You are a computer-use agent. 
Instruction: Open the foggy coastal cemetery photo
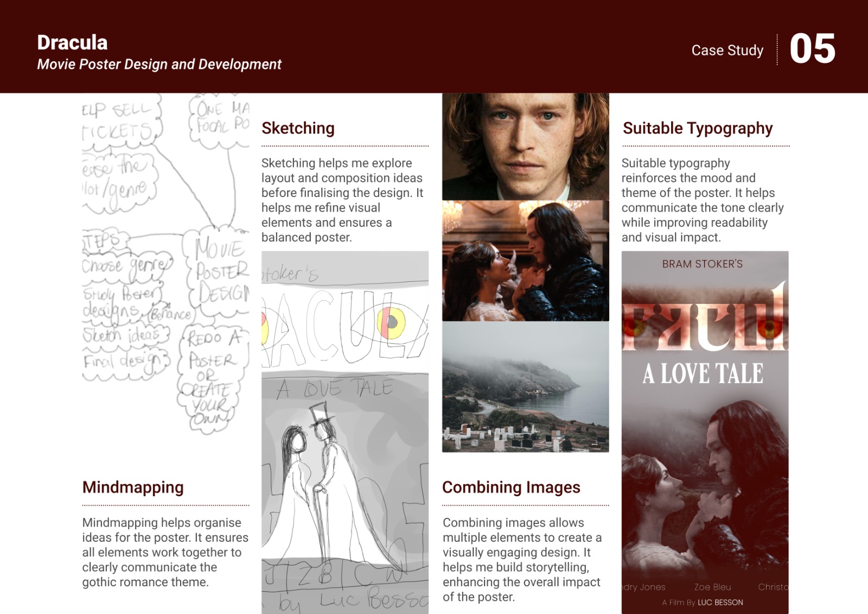(526, 387)
